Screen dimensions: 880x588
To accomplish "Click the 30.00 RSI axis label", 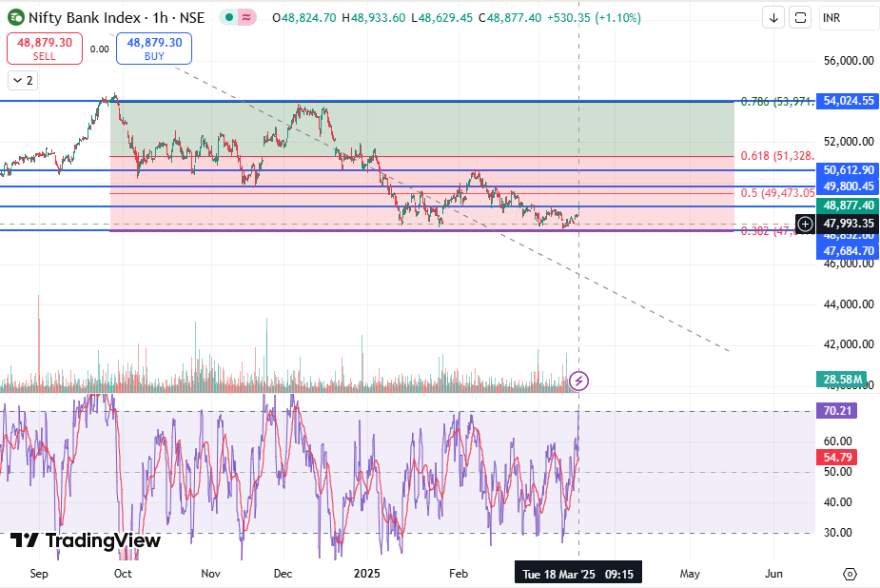I will 838,533.
